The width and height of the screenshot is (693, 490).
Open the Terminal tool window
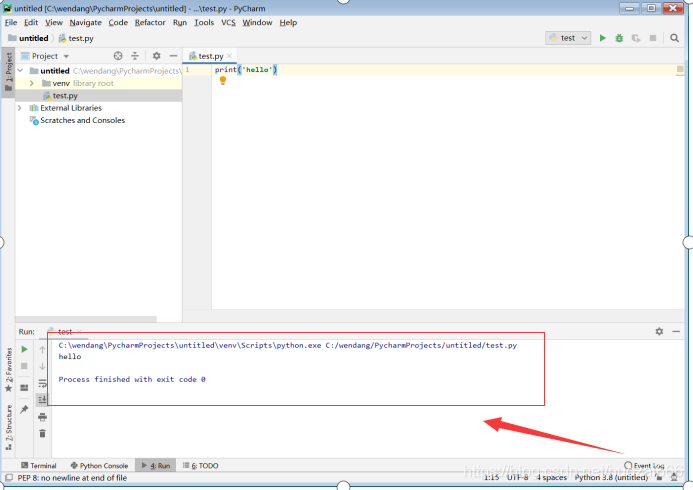(39, 466)
